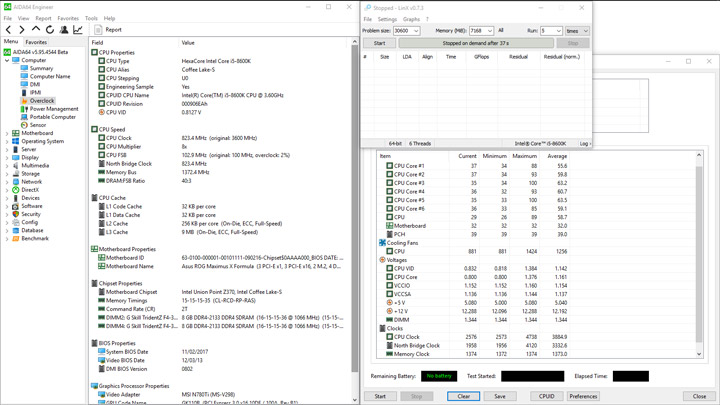
Task: Select the Benchmark icon in tree
Action: point(16,238)
